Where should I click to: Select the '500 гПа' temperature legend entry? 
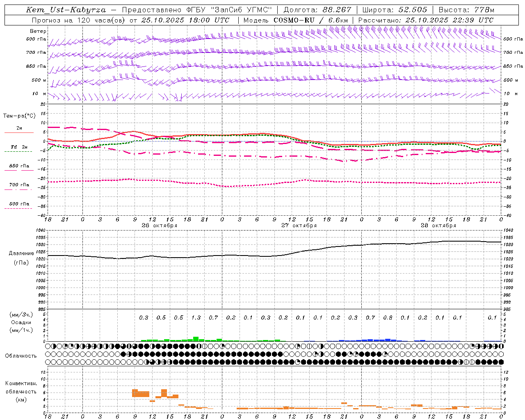click(19, 204)
